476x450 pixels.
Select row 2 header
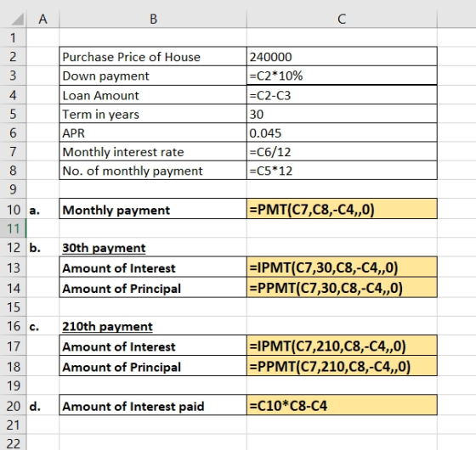[x=13, y=57]
